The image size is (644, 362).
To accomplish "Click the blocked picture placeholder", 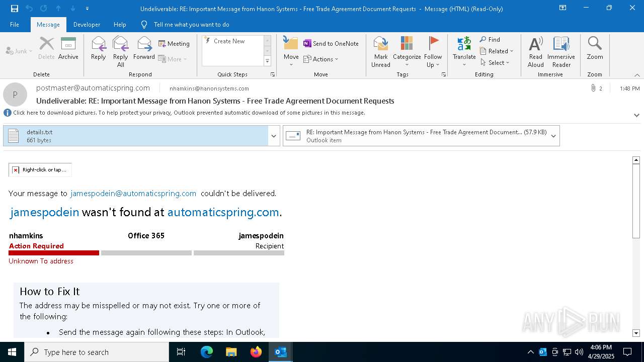I will pyautogui.click(x=40, y=170).
